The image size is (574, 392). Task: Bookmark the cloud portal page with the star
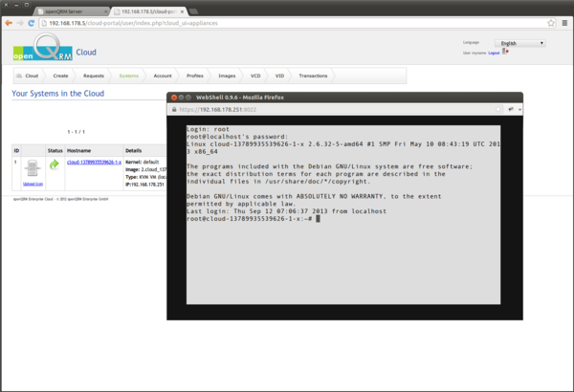pos(551,23)
